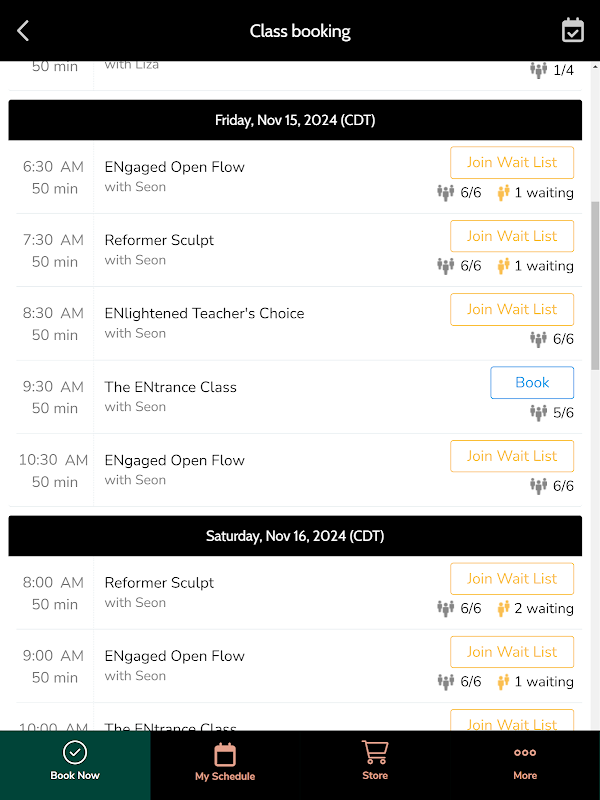Tap the Store cart icon

click(375, 753)
